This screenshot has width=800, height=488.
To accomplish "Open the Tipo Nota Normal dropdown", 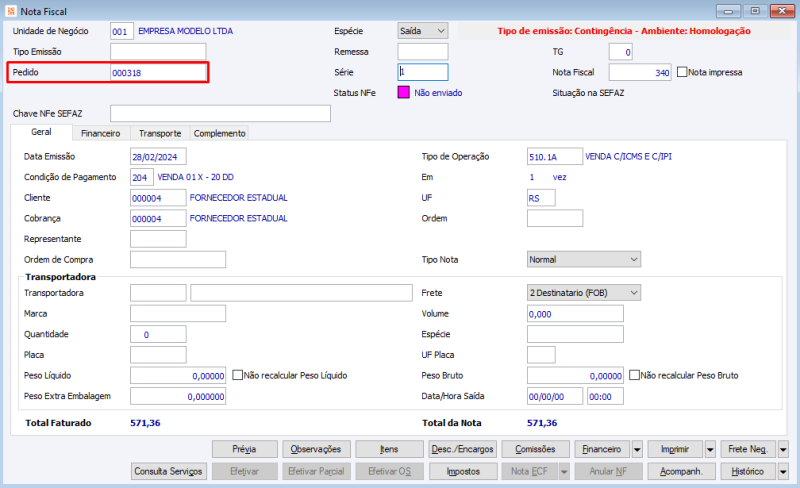I will click(x=584, y=259).
